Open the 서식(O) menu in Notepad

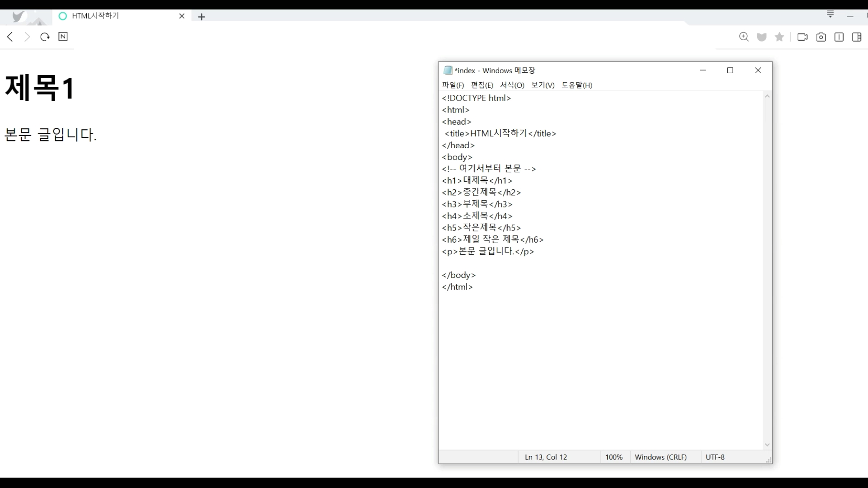(512, 85)
